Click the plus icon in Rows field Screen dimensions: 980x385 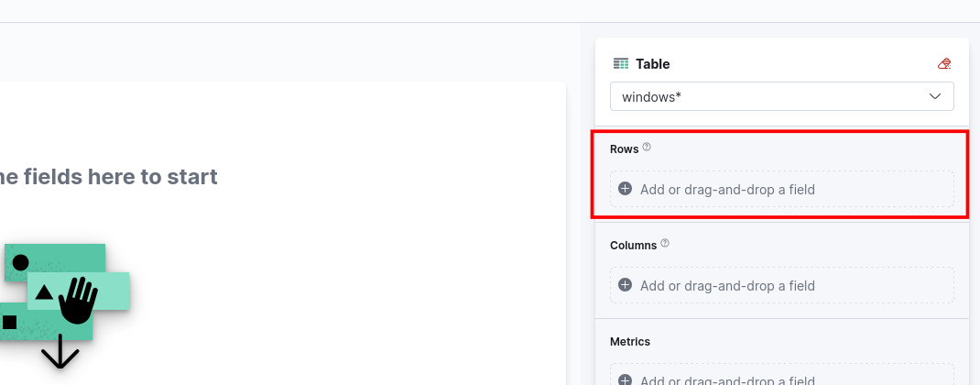coord(626,189)
